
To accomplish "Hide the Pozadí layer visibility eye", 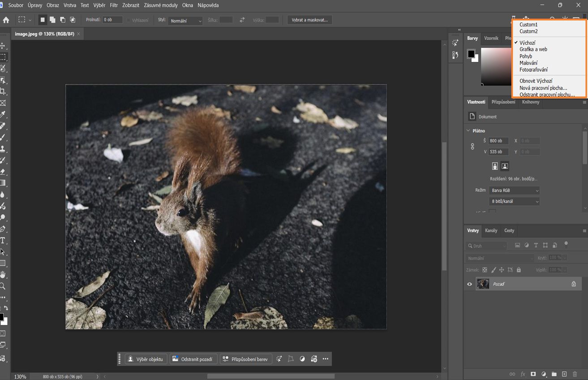I will point(469,284).
